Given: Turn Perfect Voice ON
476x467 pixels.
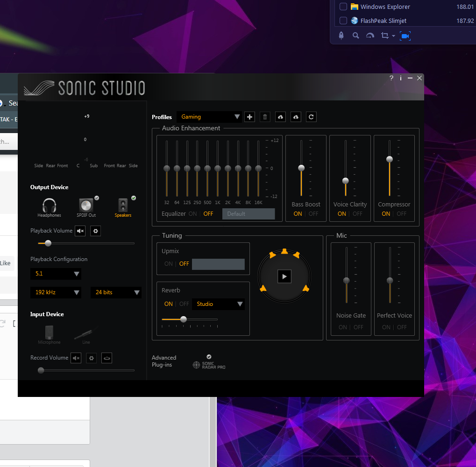Looking at the screenshot, I should click(386, 327).
